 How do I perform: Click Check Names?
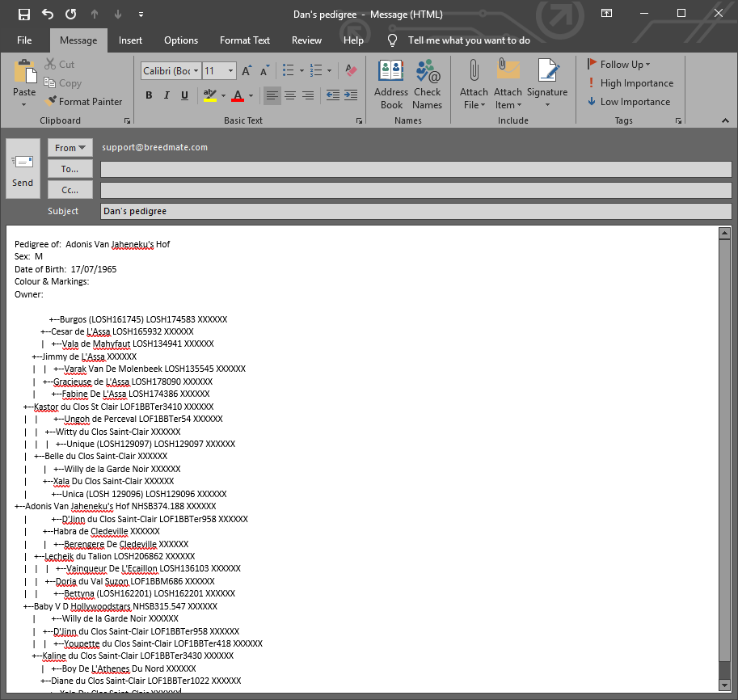tap(428, 85)
